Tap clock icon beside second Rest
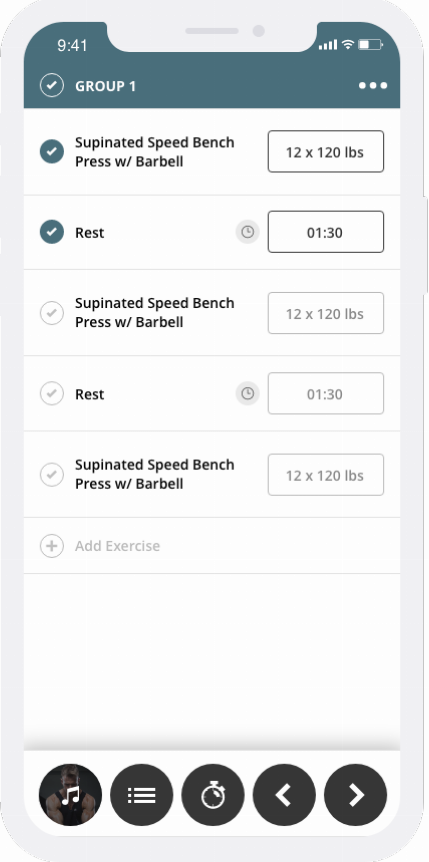Image resolution: width=429 pixels, height=862 pixels. point(248,394)
